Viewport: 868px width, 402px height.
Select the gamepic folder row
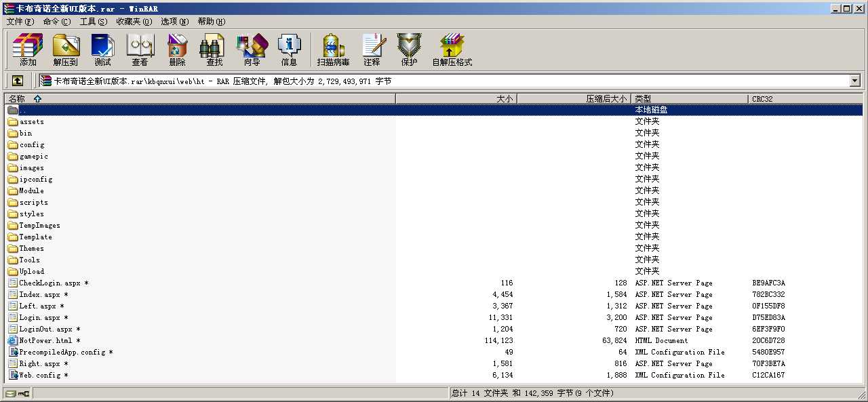(x=434, y=156)
